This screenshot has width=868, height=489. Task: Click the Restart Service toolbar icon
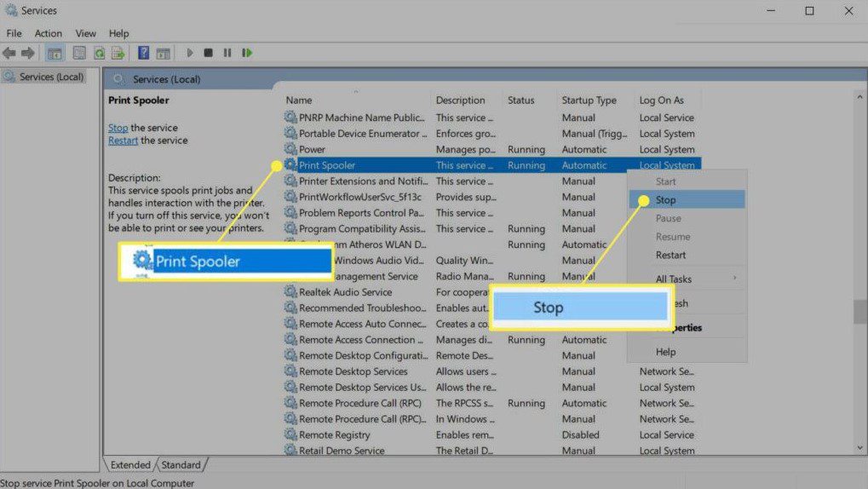(247, 53)
